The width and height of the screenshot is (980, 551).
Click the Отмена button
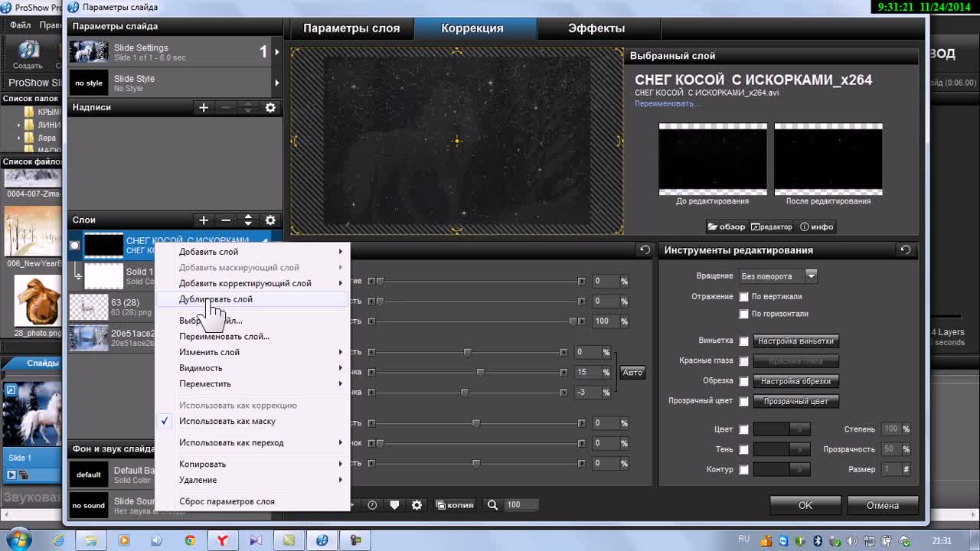tap(883, 505)
